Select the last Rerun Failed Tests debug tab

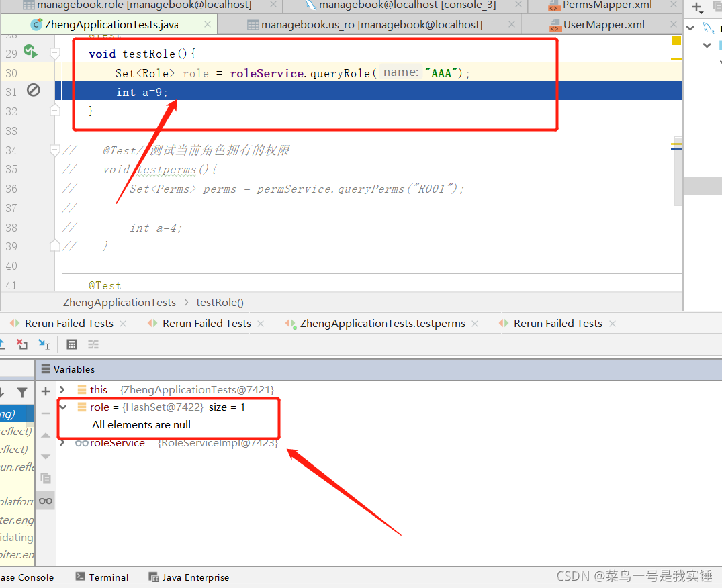pyautogui.click(x=558, y=324)
